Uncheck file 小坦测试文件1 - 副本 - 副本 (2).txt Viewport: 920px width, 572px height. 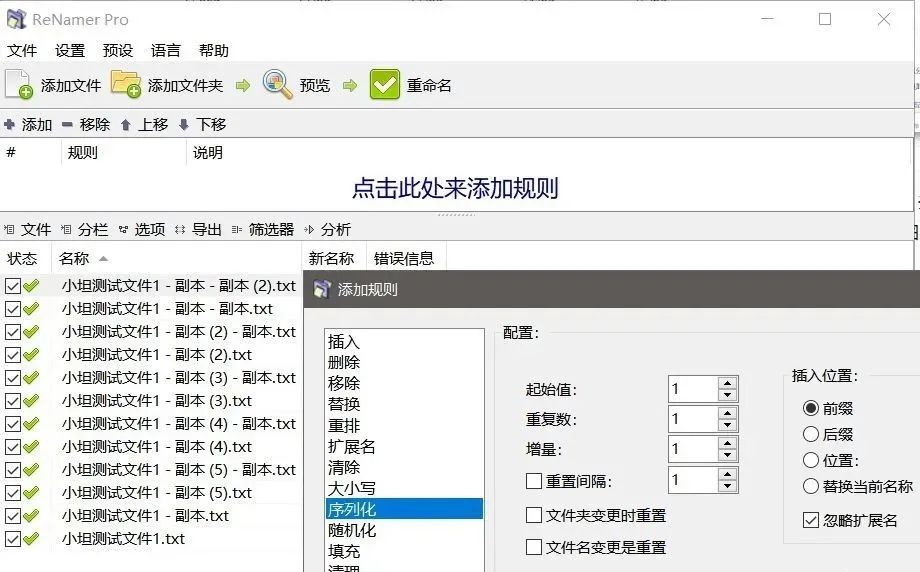pyautogui.click(x=13, y=286)
